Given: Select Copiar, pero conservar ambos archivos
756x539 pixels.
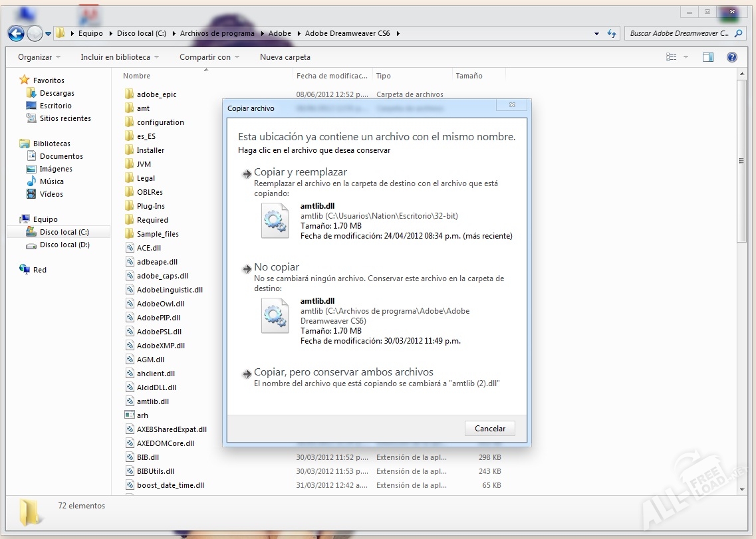Looking at the screenshot, I should 343,372.
